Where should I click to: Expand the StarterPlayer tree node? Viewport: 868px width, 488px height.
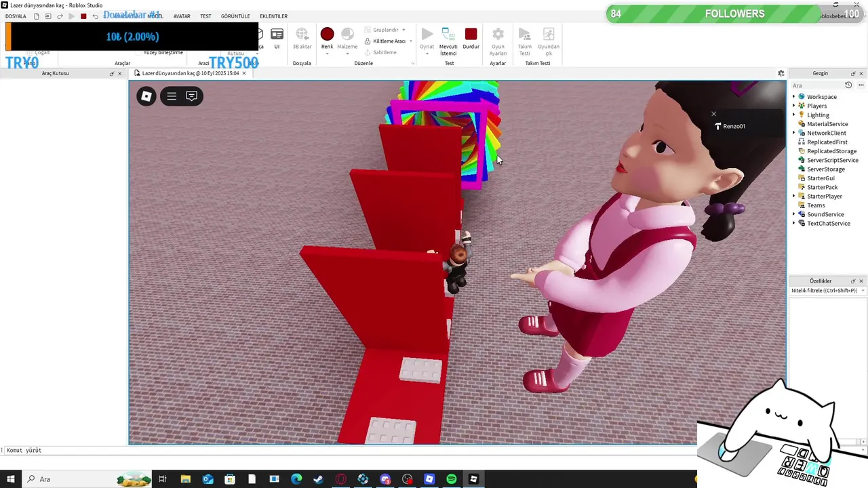793,196
